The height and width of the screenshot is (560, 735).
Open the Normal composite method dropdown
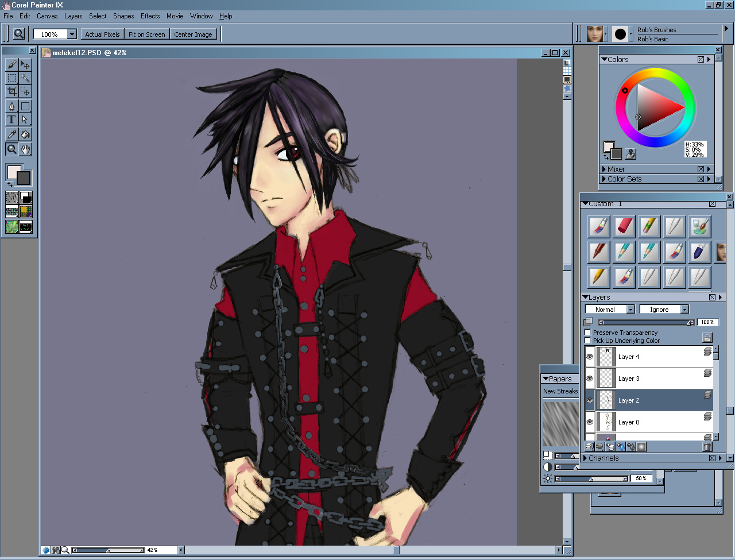pyautogui.click(x=609, y=310)
